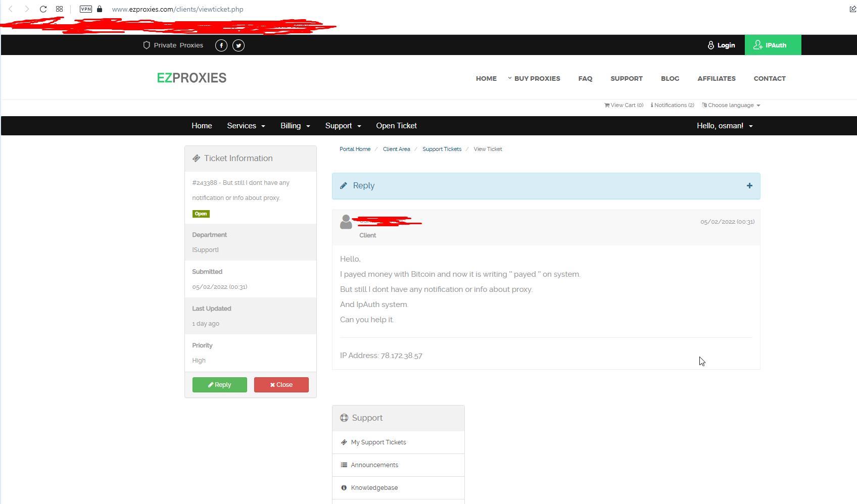Click the browser back arrow

11,9
